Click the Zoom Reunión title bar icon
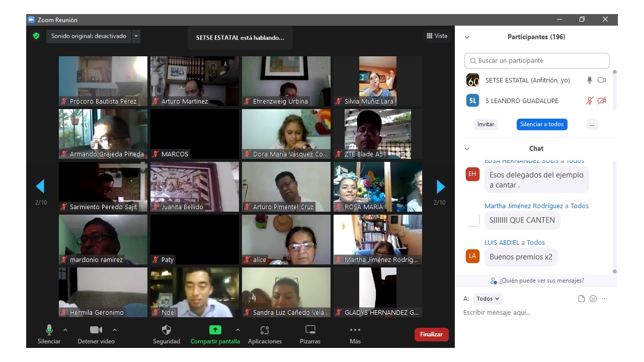 (31, 20)
